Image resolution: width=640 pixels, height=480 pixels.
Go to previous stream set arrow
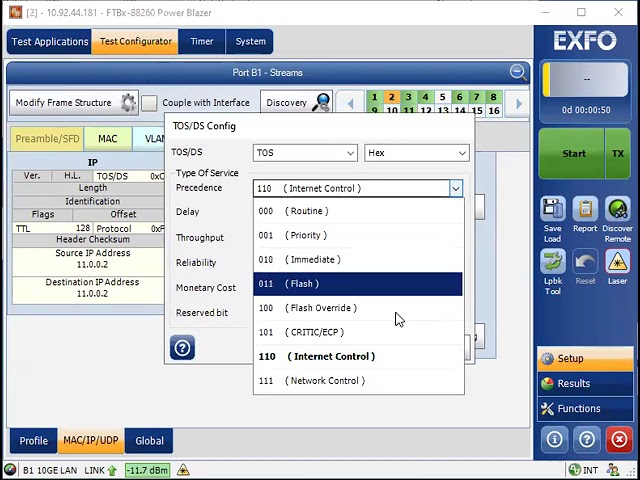pyautogui.click(x=350, y=103)
